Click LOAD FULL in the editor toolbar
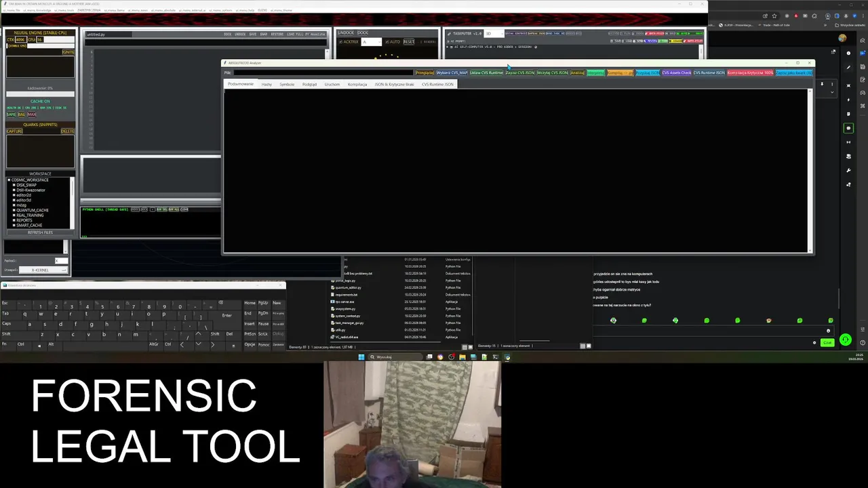868x488 pixels. pyautogui.click(x=295, y=34)
